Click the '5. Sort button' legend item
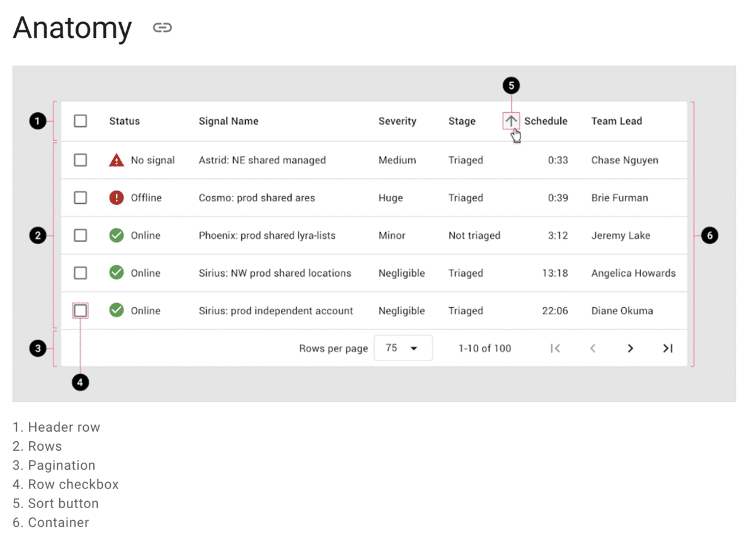 pos(55,504)
